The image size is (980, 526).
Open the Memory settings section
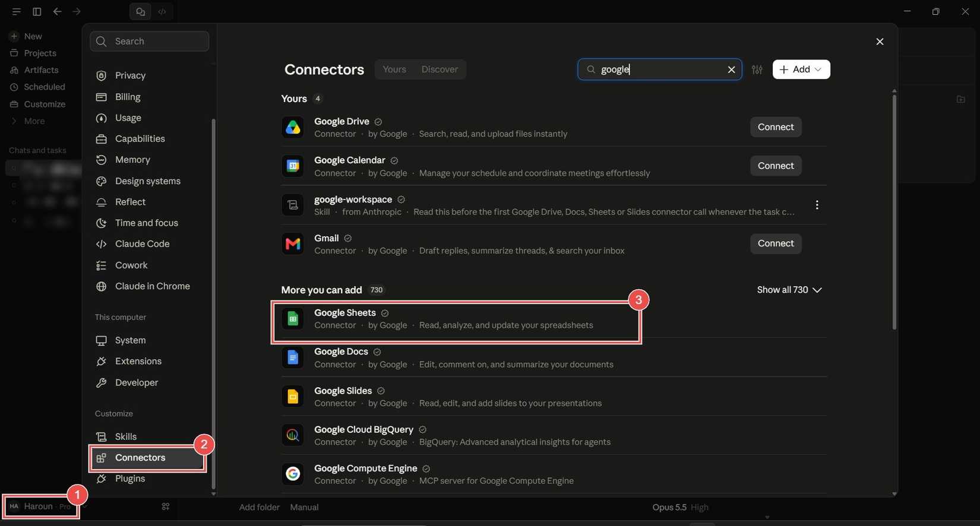[132, 160]
